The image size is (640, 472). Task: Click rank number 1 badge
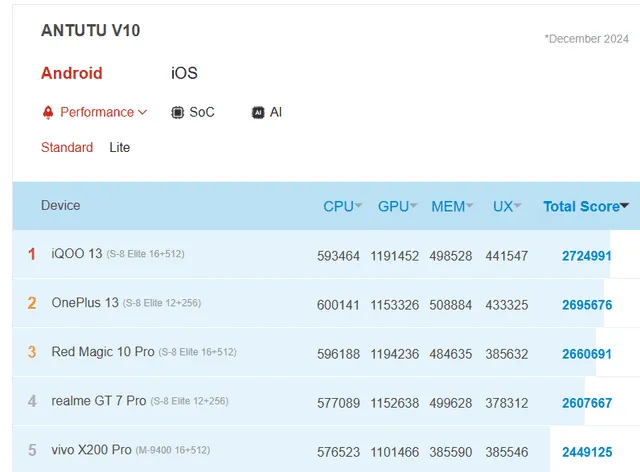32,254
